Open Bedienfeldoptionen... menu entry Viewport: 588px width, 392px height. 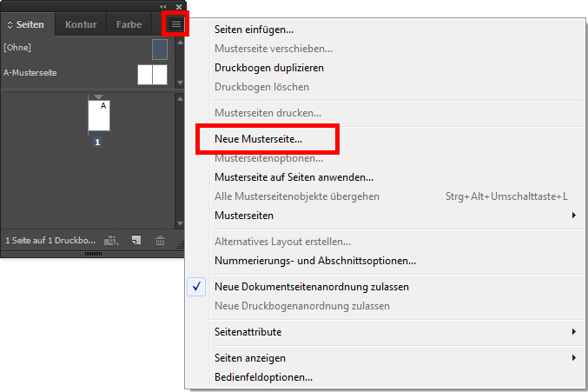tap(263, 377)
